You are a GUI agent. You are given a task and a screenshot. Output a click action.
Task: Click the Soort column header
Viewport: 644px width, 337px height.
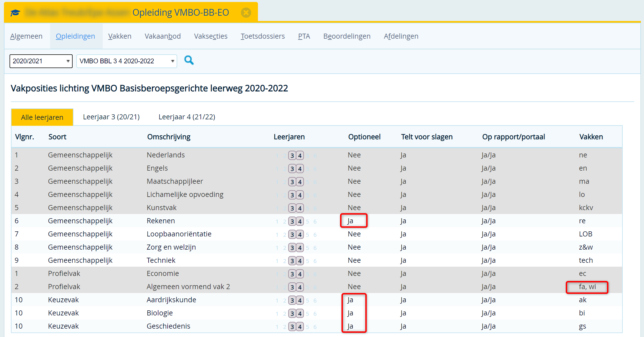click(57, 137)
